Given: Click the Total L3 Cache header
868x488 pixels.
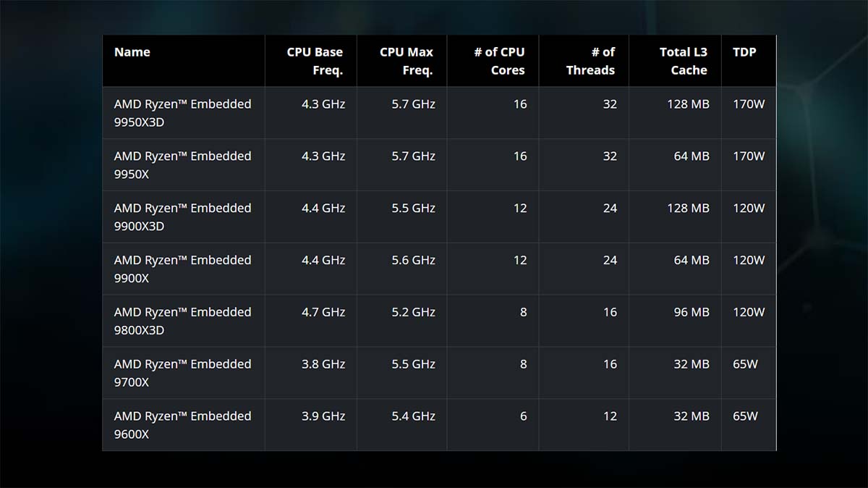Looking at the screenshot, I should (x=684, y=61).
